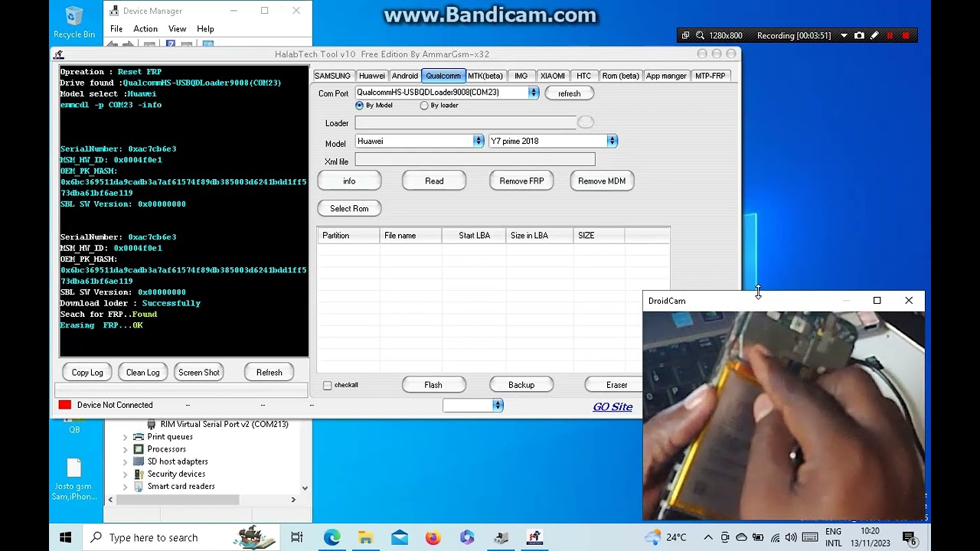Open Device Manager File menu
This screenshot has width=980, height=551.
pos(116,29)
